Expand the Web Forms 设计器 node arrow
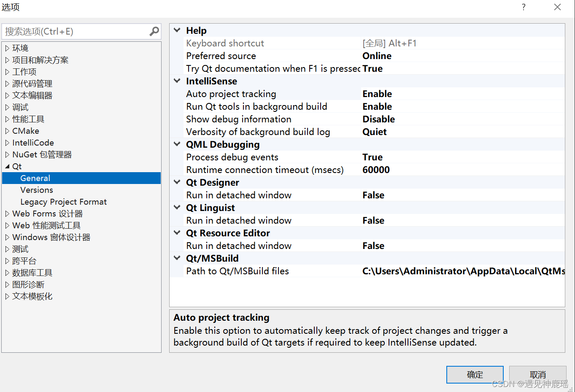This screenshot has width=575, height=392. pyautogui.click(x=7, y=214)
